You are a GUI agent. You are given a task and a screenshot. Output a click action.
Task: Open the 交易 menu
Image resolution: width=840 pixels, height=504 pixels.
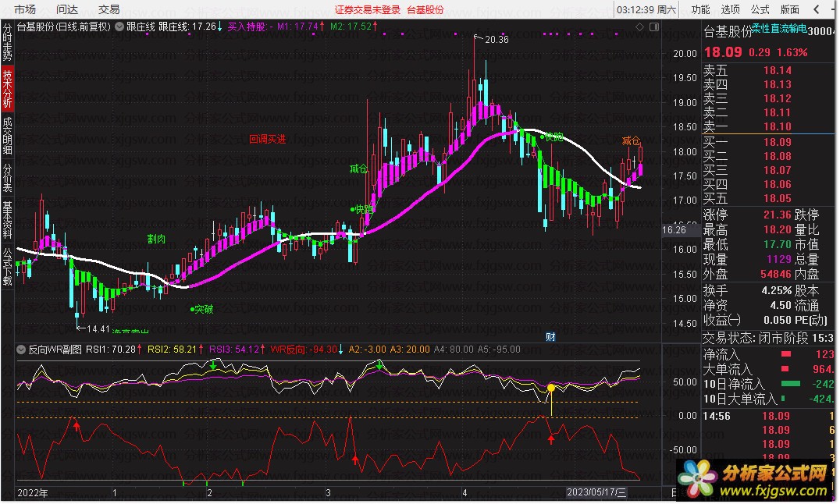pyautogui.click(x=109, y=9)
